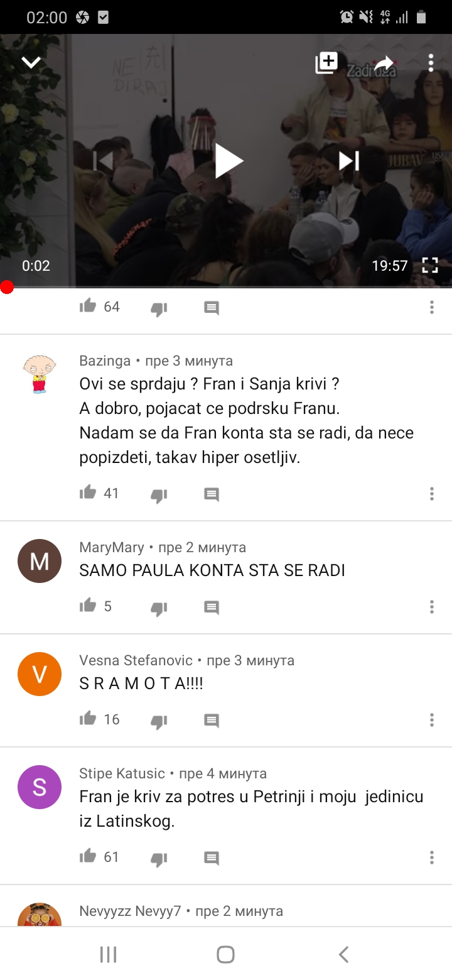Skip to the next video
The height and width of the screenshot is (980, 452).
click(x=349, y=161)
